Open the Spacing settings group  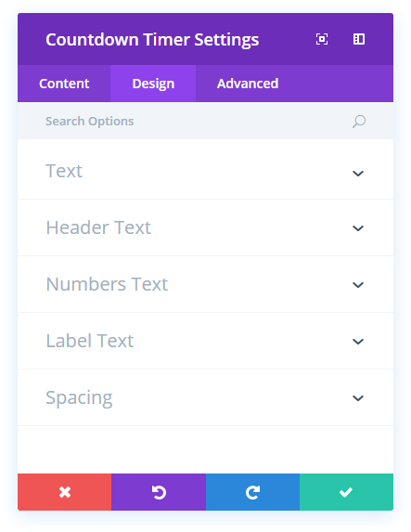point(206,397)
